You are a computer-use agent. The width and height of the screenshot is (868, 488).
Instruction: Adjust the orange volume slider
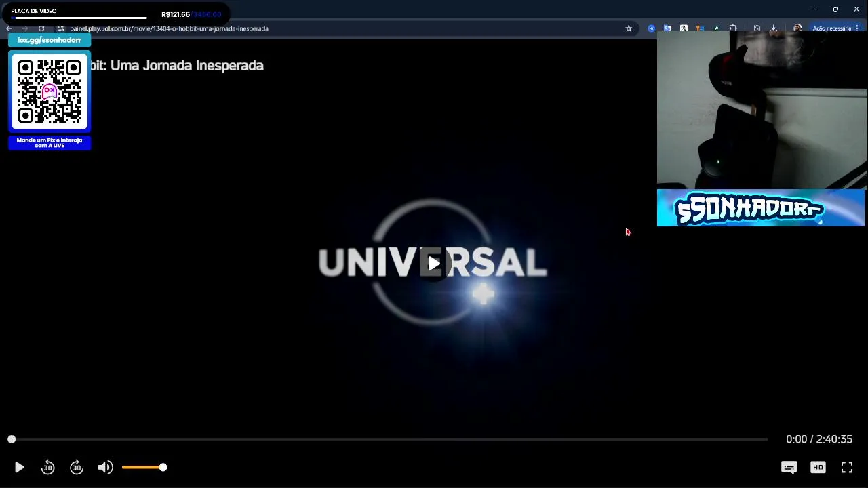click(144, 467)
